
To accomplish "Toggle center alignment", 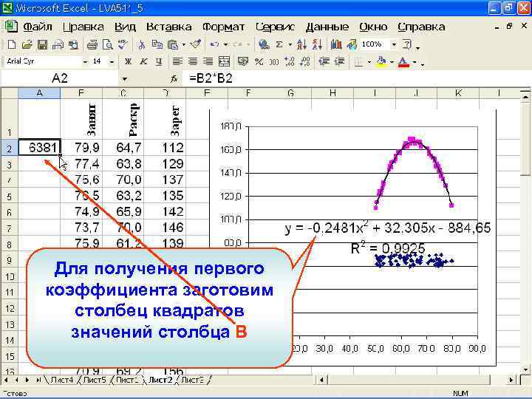I will pyautogui.click(x=193, y=61).
